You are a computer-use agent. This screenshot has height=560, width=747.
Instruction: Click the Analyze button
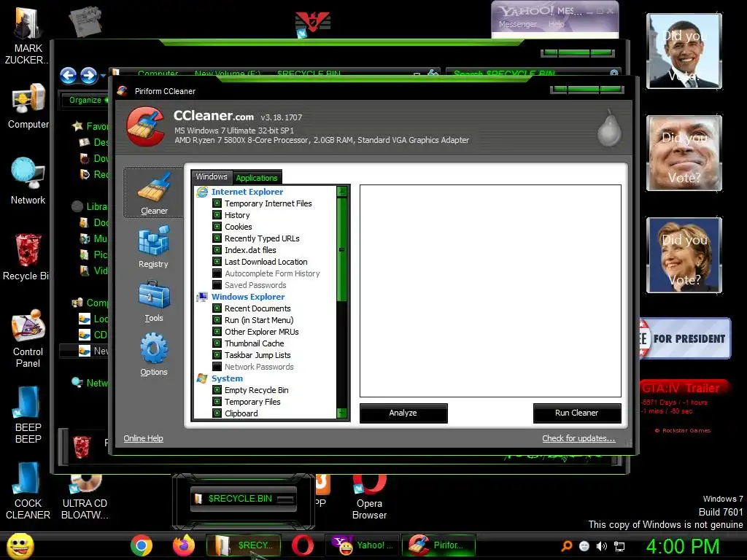pyautogui.click(x=403, y=413)
